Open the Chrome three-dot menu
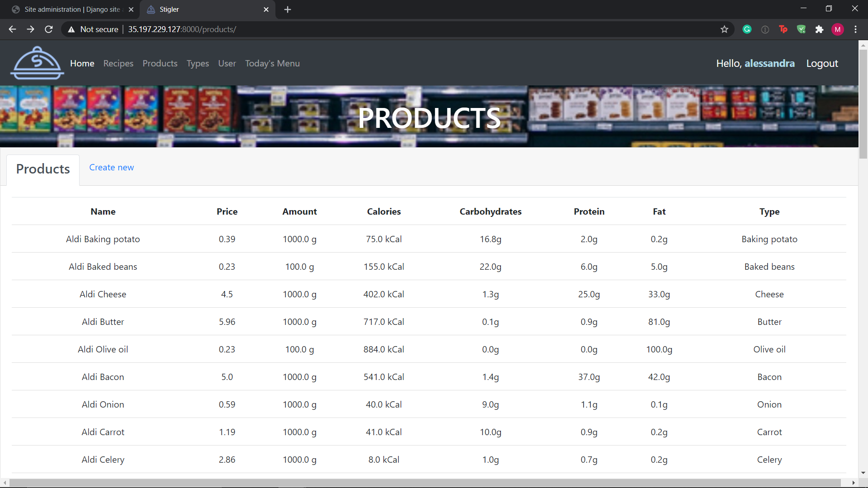 [x=855, y=29]
